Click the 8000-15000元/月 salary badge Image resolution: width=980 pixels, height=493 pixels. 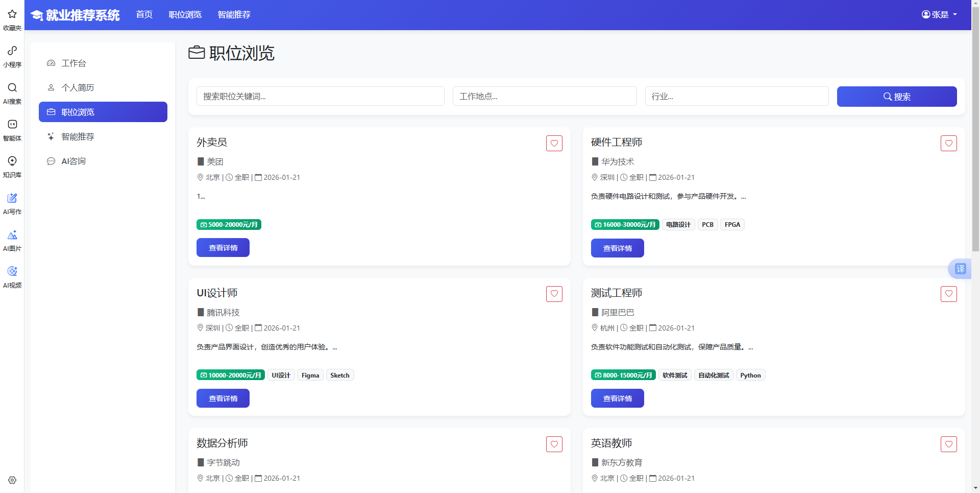(x=623, y=375)
